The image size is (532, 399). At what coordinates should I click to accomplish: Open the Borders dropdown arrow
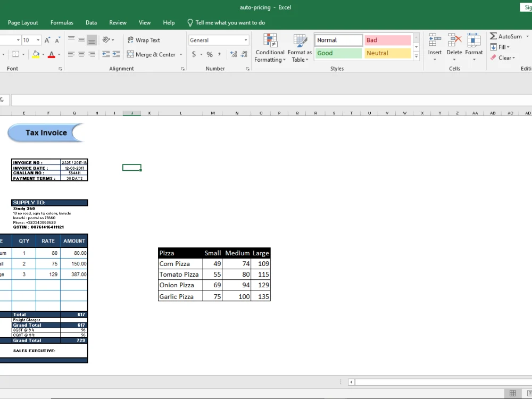coord(23,54)
